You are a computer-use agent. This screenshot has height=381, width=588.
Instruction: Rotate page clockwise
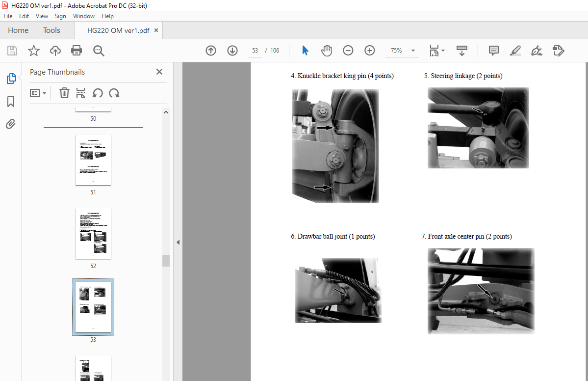(114, 93)
